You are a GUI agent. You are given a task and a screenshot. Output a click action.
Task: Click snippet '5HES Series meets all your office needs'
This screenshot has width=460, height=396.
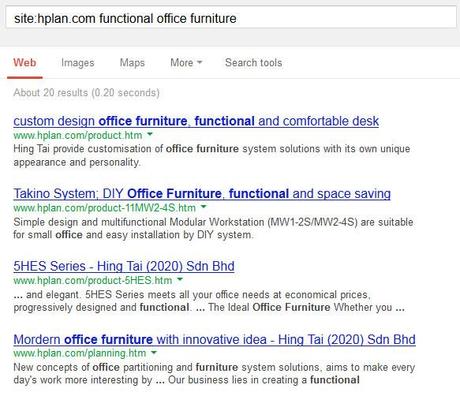click(x=209, y=301)
